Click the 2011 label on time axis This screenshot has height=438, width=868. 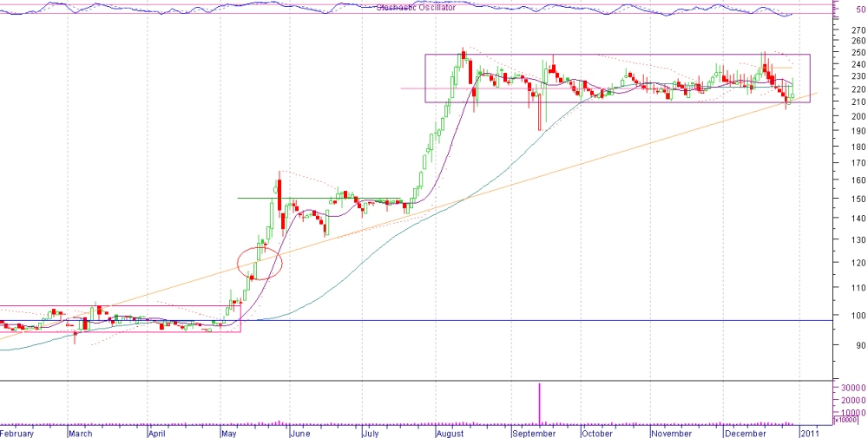809,432
